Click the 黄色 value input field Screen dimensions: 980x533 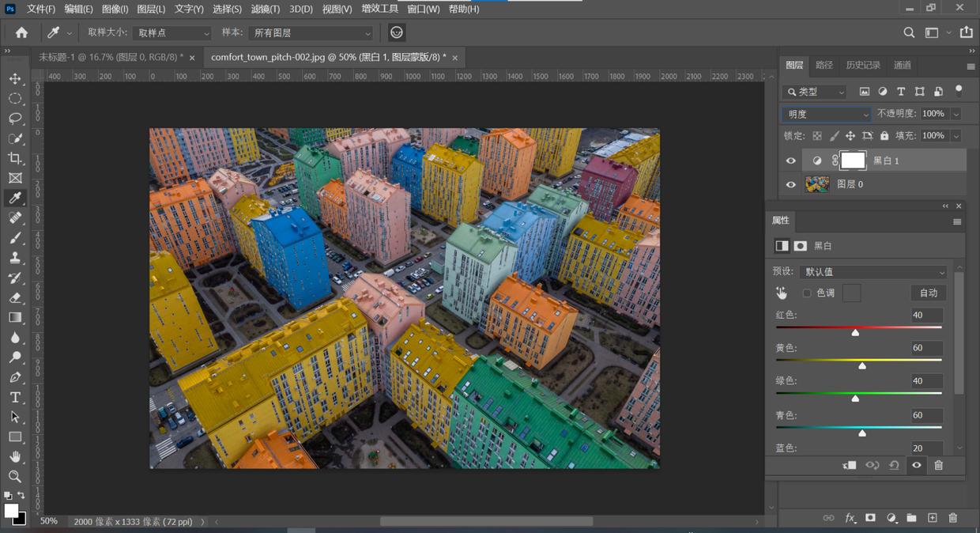click(x=926, y=348)
